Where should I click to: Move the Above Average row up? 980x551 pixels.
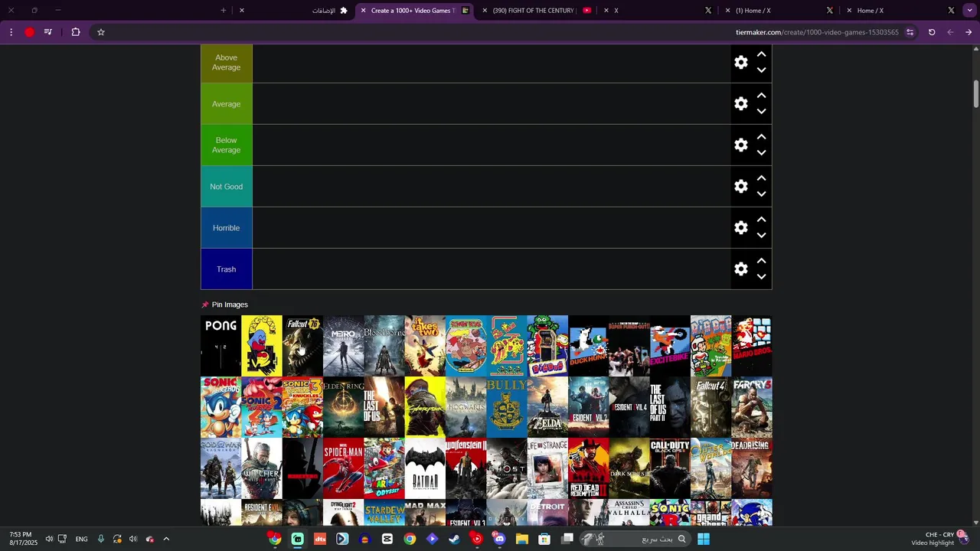click(761, 54)
